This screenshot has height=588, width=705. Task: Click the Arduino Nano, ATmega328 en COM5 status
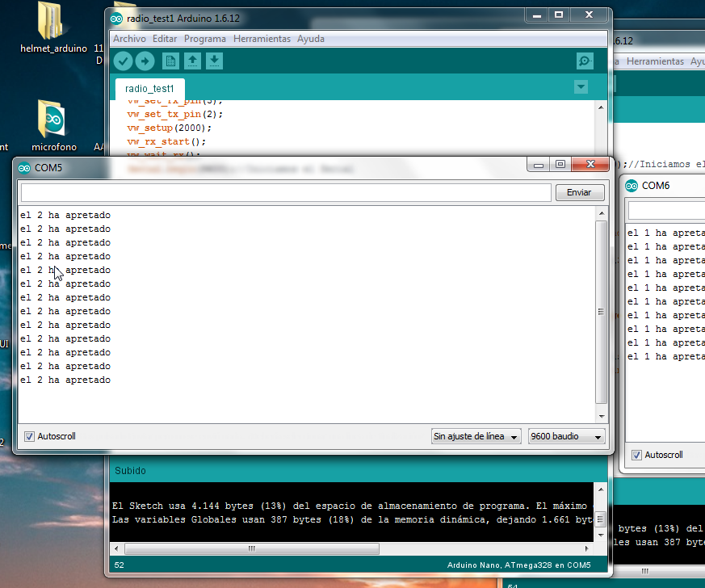pyautogui.click(x=519, y=565)
